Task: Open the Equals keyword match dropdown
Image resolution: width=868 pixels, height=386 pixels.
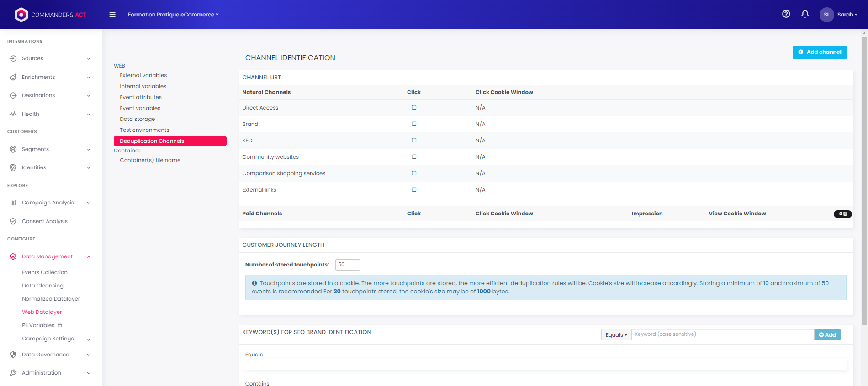Action: (x=616, y=335)
